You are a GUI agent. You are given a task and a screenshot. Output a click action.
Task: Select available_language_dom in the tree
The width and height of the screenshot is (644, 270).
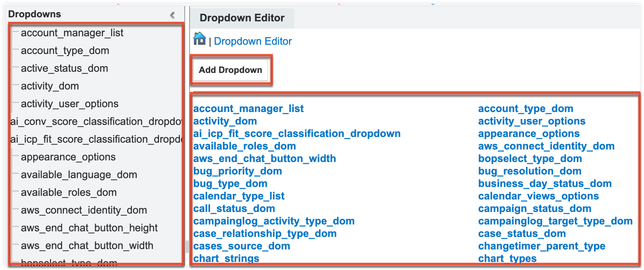(x=79, y=175)
